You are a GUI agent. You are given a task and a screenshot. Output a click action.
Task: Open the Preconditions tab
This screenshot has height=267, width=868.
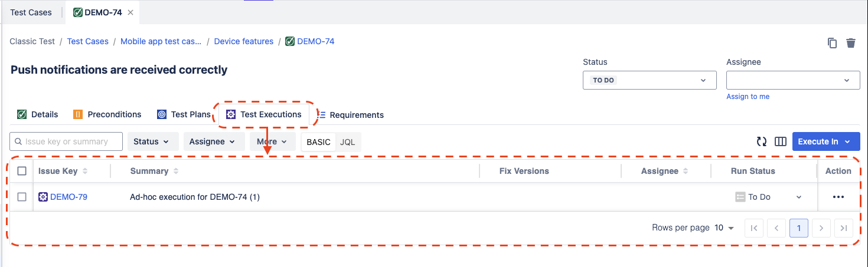107,114
